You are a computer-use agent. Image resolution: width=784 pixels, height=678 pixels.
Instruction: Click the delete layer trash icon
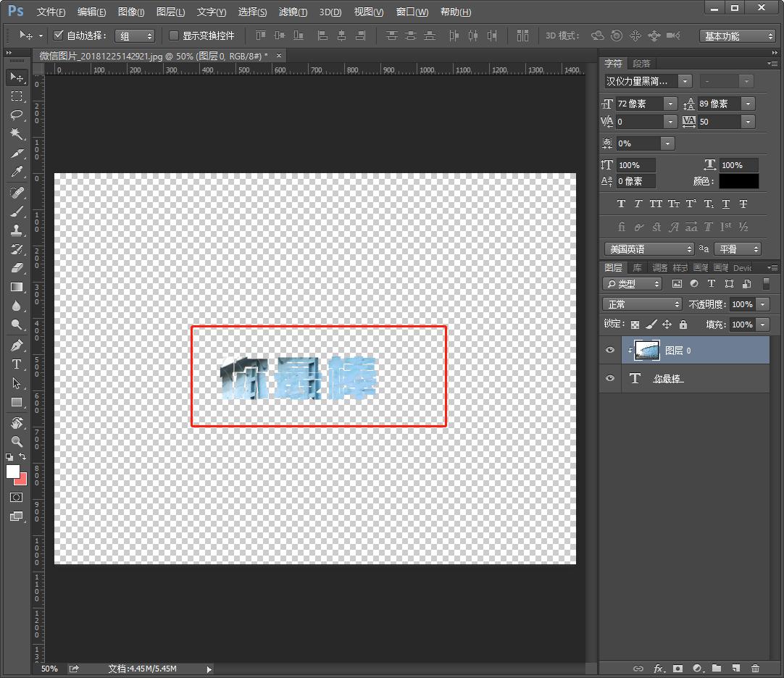[756, 669]
